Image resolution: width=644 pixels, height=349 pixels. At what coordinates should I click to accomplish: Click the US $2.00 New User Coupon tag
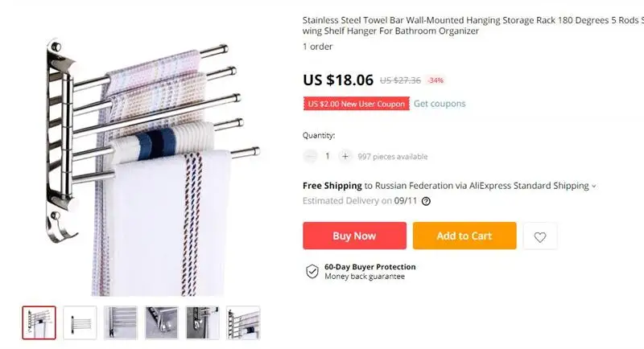[356, 104]
